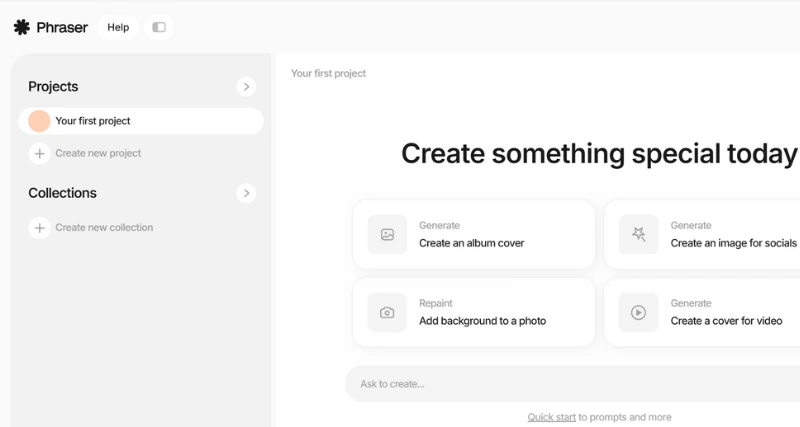This screenshot has height=427, width=800.
Task: Click the play icon on video cover card
Action: pyautogui.click(x=638, y=312)
